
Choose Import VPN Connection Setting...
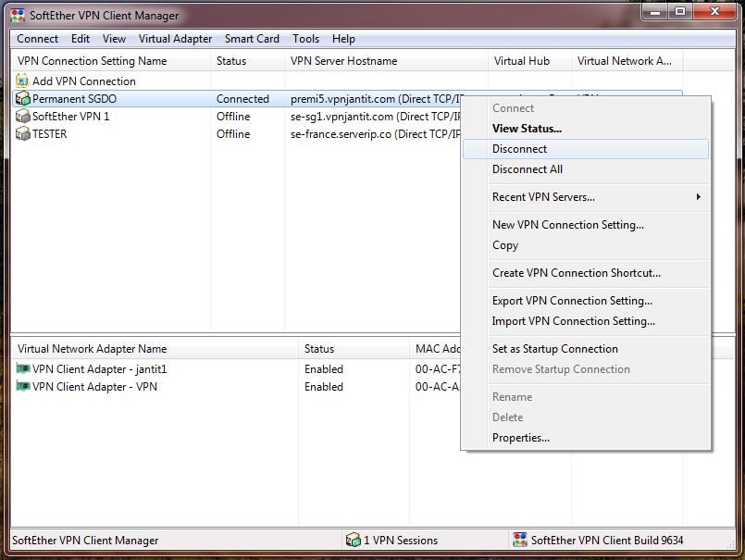pos(585,321)
